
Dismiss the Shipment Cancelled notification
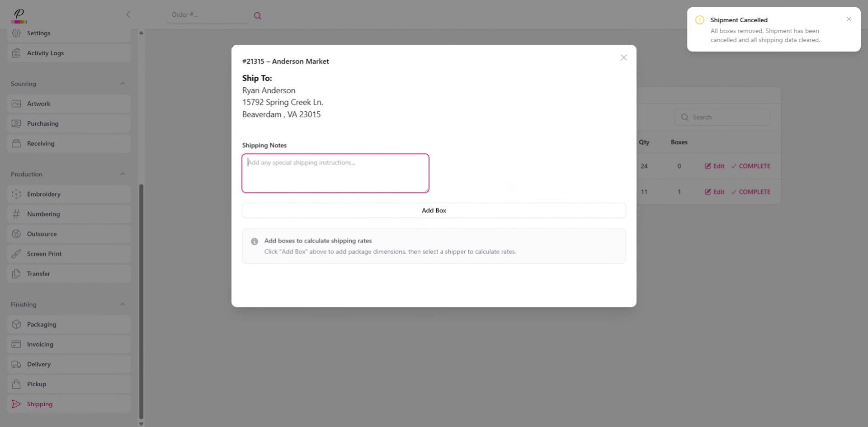pos(849,19)
